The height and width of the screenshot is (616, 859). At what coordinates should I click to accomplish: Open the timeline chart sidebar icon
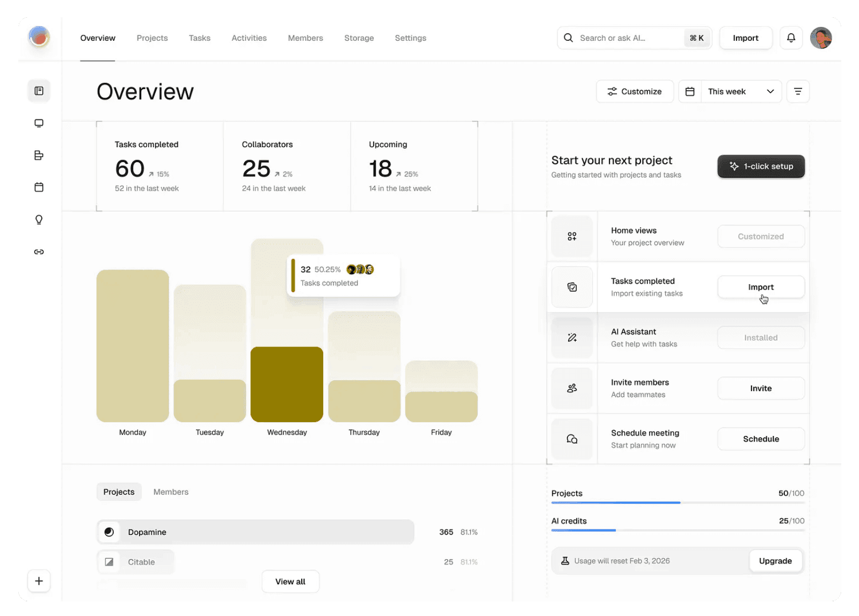39,155
